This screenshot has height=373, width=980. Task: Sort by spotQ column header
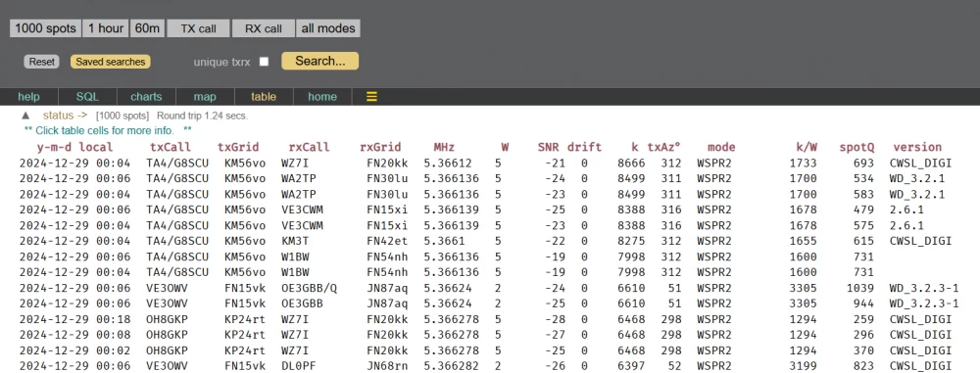click(857, 148)
